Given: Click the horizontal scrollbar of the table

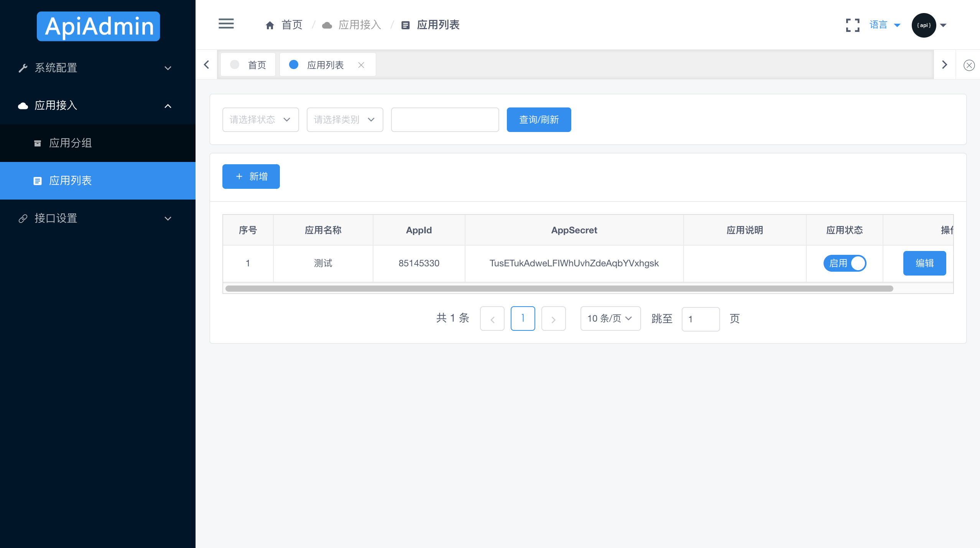Looking at the screenshot, I should click(559, 289).
